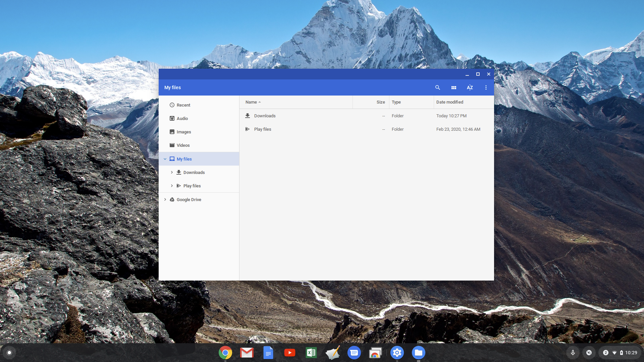Toggle visibility of Videos section

[x=183, y=145]
